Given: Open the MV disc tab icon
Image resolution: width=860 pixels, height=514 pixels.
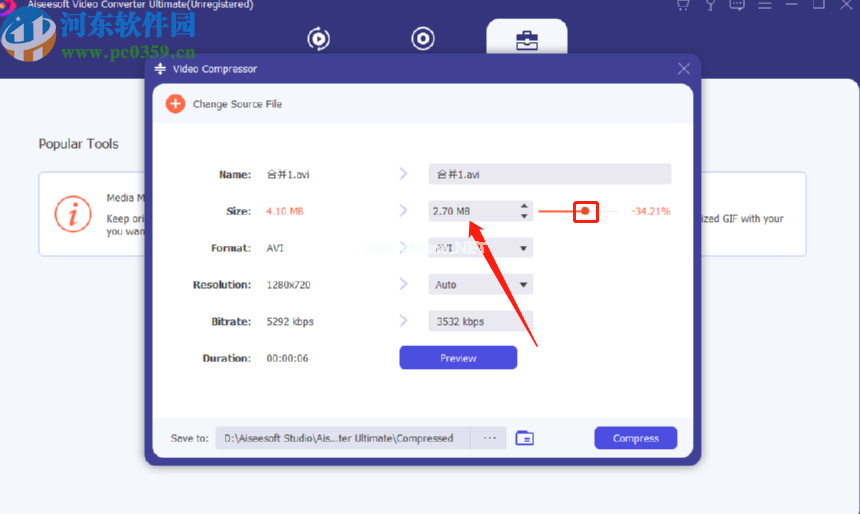Looking at the screenshot, I should [x=423, y=38].
